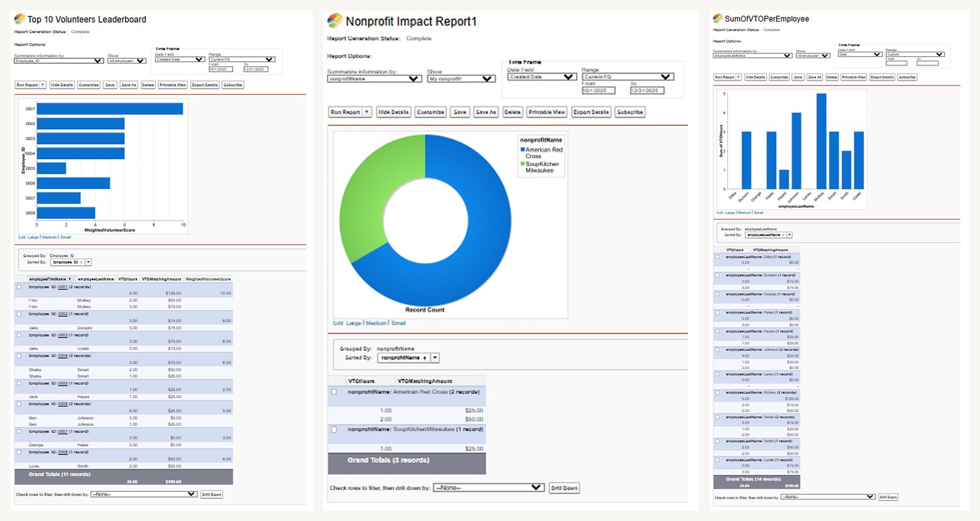Click Run Report in Top 10 Volunteers Leaderboard
Screen dimensions: 980x521
(27, 85)
